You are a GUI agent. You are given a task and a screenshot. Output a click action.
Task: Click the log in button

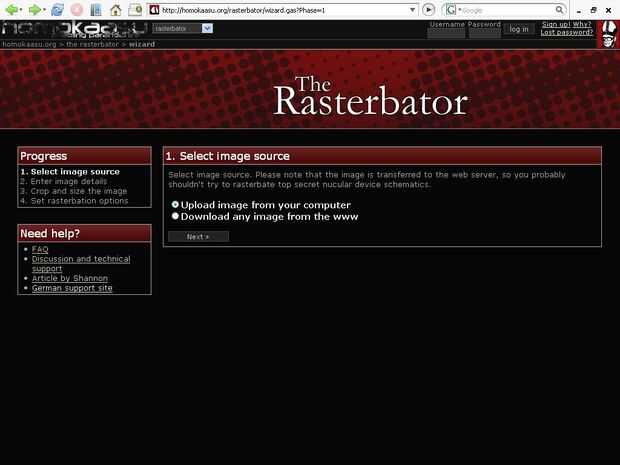(x=519, y=29)
